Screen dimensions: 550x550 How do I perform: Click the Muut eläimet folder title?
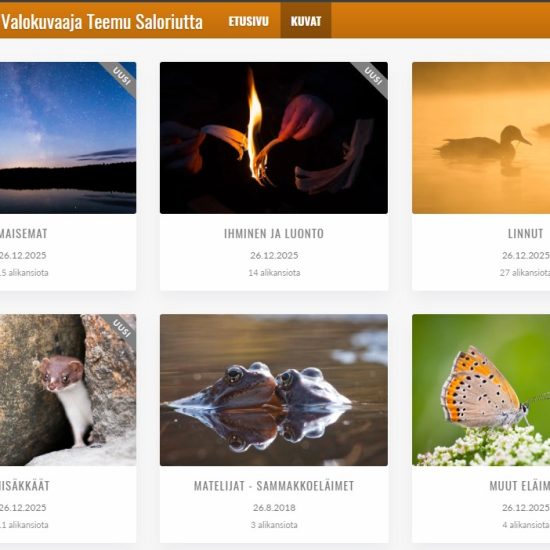click(x=519, y=486)
